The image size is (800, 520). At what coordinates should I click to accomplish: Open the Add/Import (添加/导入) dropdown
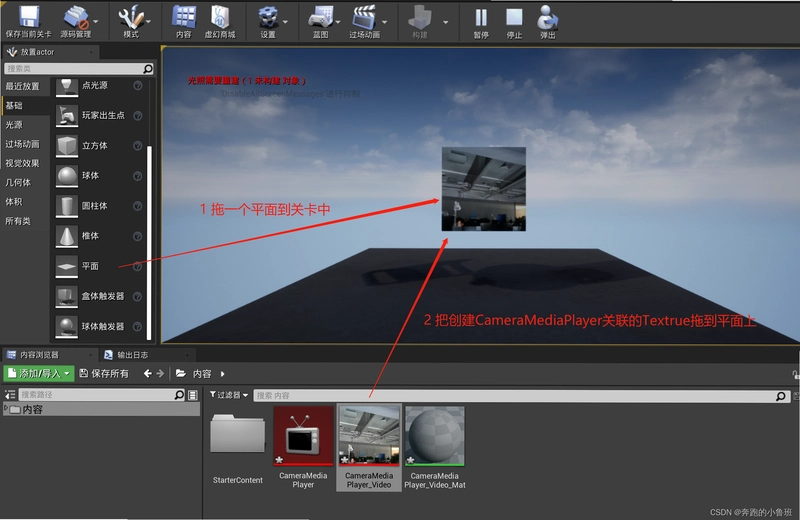(x=39, y=374)
